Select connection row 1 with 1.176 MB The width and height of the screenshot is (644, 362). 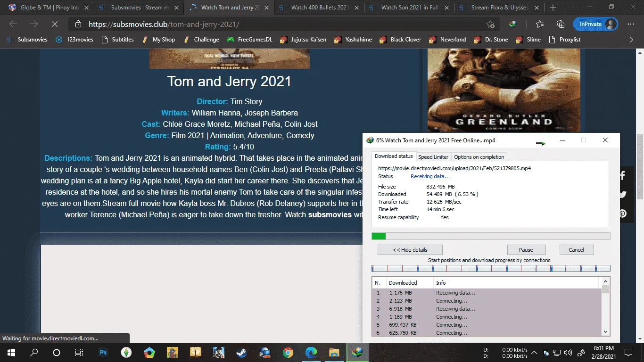(x=487, y=293)
